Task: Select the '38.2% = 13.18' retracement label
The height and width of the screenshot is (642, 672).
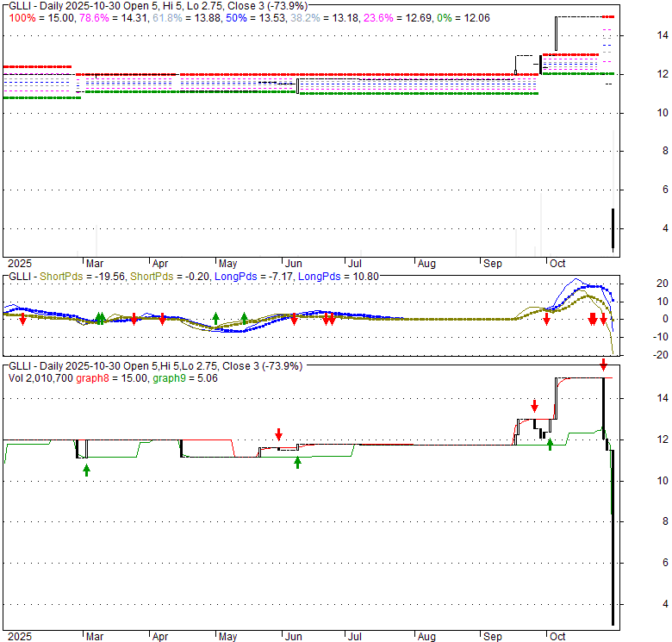Action: point(325,18)
